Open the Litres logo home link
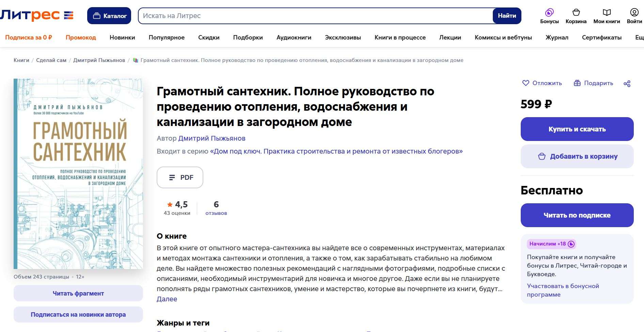The image size is (644, 332). [x=36, y=15]
